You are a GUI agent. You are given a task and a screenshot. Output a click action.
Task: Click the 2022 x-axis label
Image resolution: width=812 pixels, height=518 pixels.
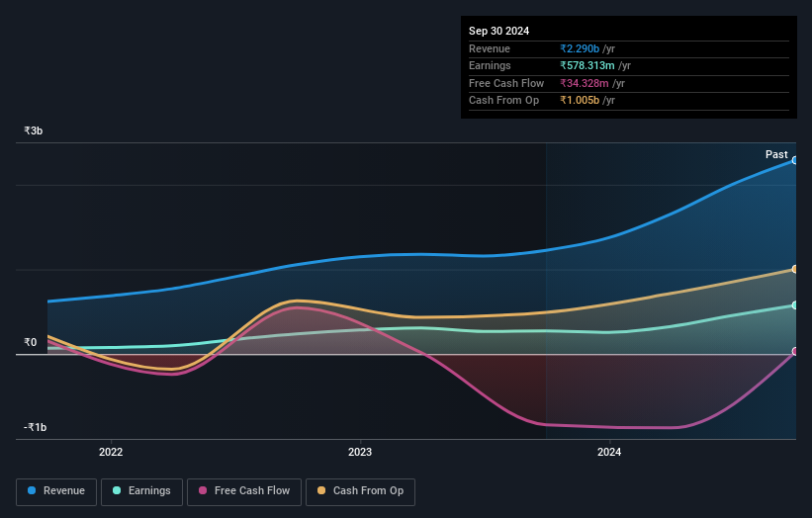coord(111,452)
